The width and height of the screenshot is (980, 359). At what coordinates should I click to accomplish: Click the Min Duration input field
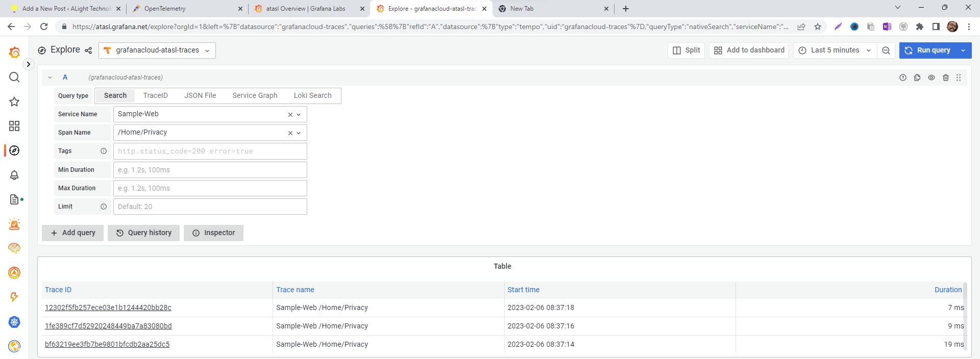[x=210, y=170]
